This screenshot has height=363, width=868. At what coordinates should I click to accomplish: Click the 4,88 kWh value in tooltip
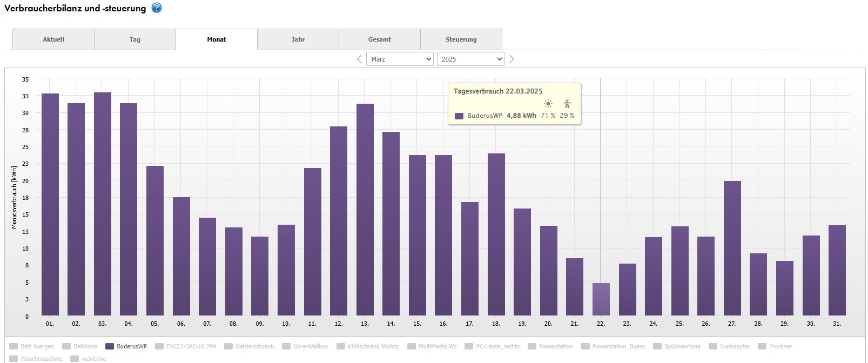pos(521,116)
